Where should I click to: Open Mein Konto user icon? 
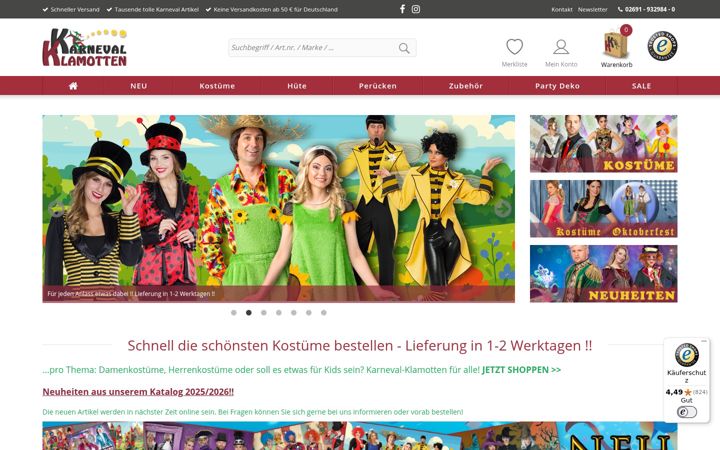point(561,47)
